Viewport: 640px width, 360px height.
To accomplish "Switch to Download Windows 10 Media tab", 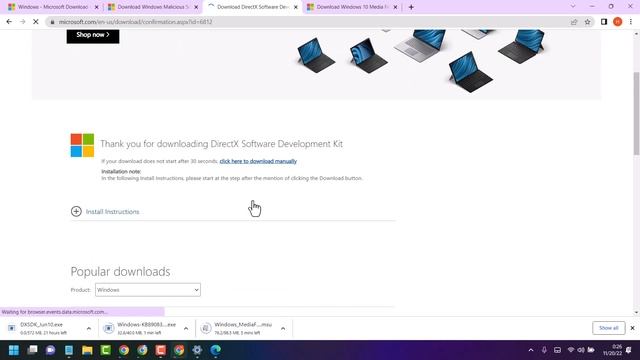I will click(352, 7).
